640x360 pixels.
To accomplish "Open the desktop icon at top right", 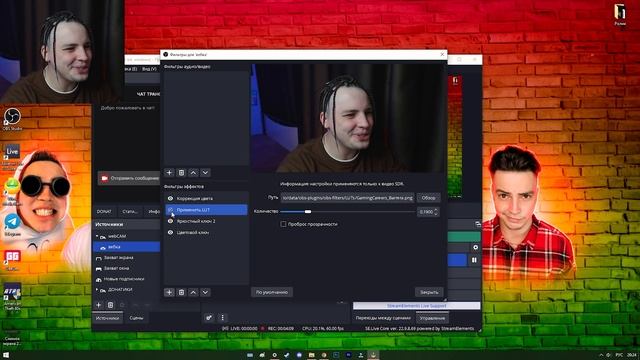I will 620,15.
